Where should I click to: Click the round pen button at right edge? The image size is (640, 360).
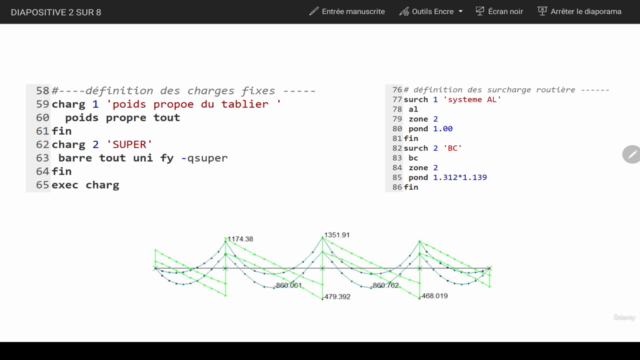631,154
